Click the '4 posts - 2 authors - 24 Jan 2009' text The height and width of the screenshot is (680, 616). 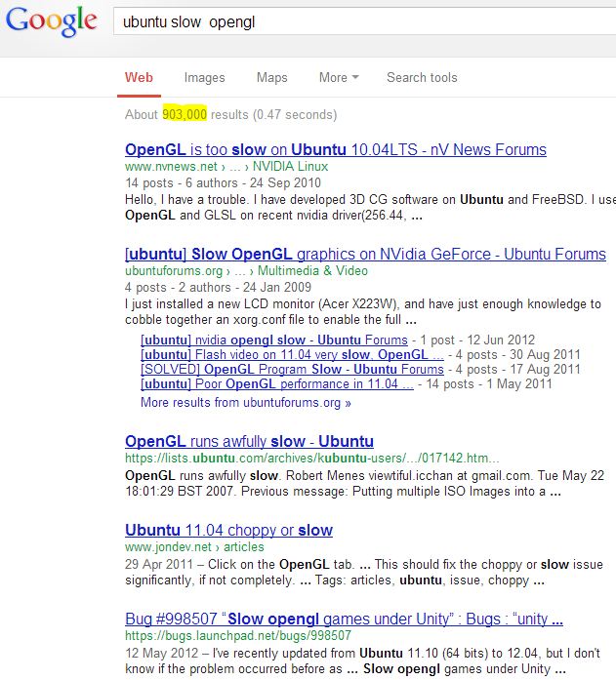coord(219,288)
